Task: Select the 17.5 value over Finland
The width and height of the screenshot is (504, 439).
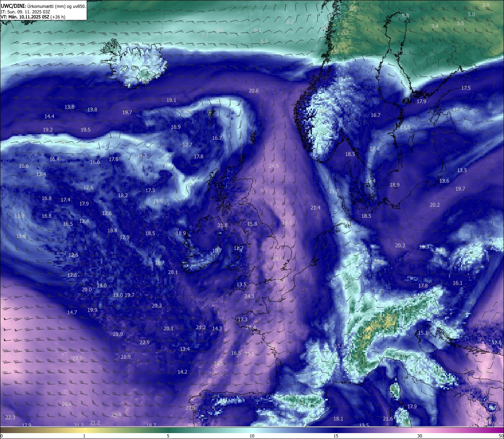Action: pyautogui.click(x=466, y=88)
